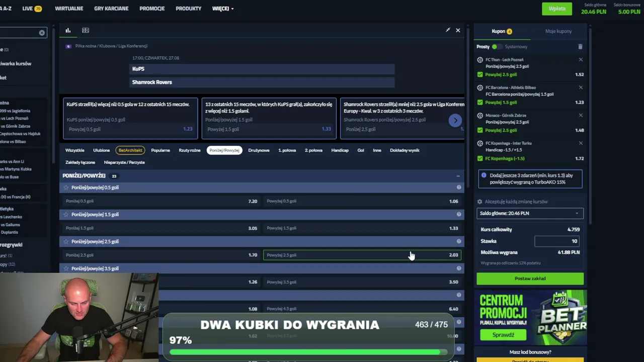This screenshot has width=644, height=362.
Task: Collapse the event panel with the arrows icon
Action: coord(448,30)
